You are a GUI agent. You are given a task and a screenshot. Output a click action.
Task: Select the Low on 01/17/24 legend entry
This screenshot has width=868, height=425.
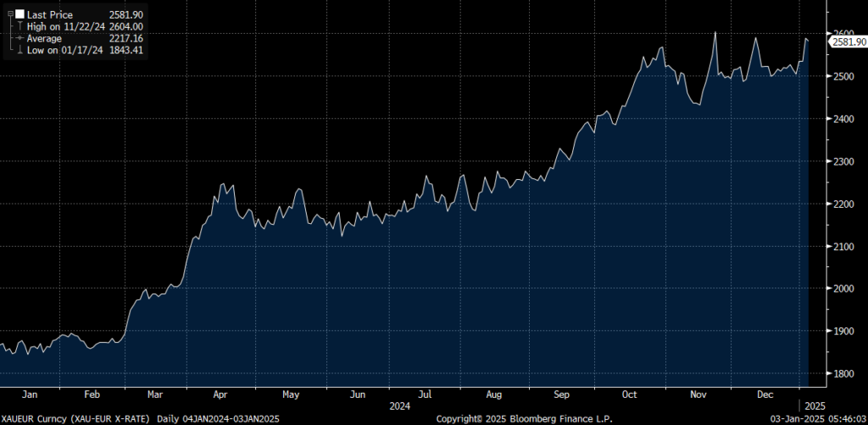[x=66, y=51]
